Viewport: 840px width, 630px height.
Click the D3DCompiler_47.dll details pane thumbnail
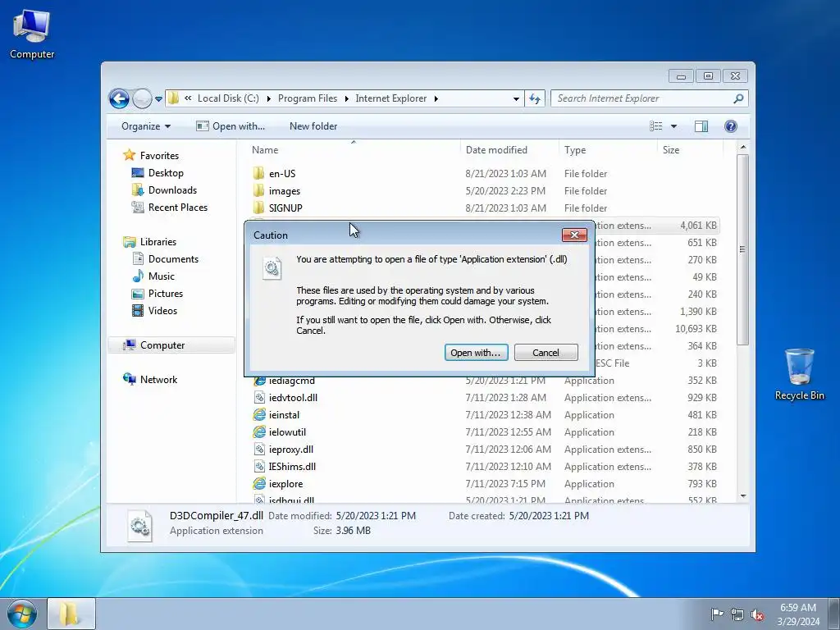pos(139,526)
